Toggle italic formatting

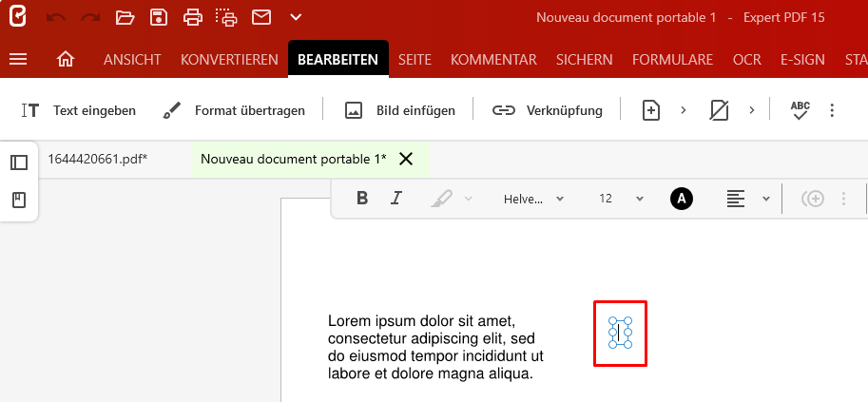pos(395,198)
